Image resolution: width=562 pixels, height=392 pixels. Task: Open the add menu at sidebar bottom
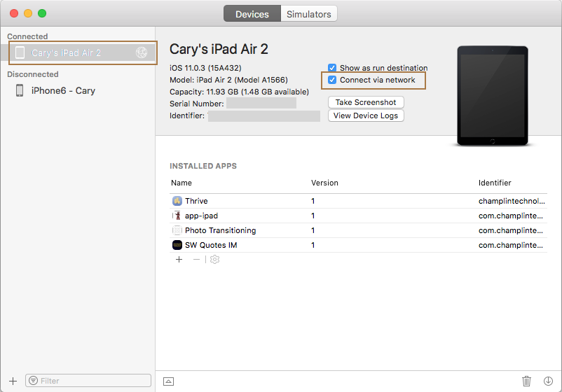click(x=13, y=381)
